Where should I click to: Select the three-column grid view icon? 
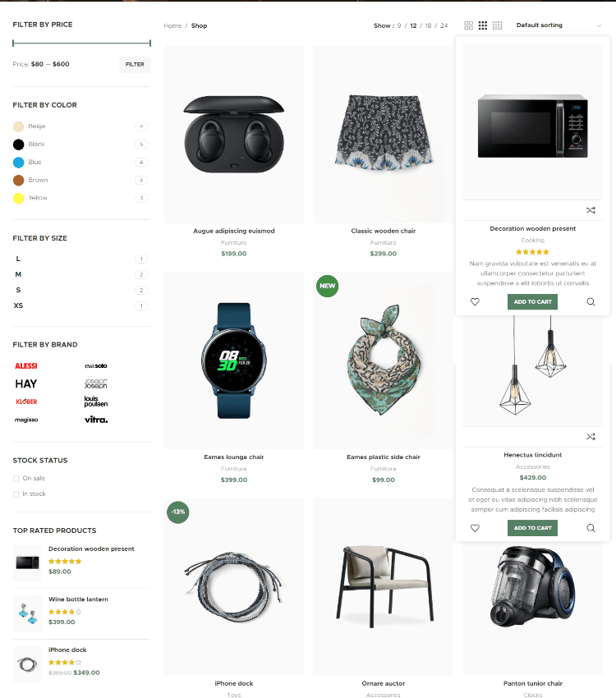pyautogui.click(x=483, y=25)
